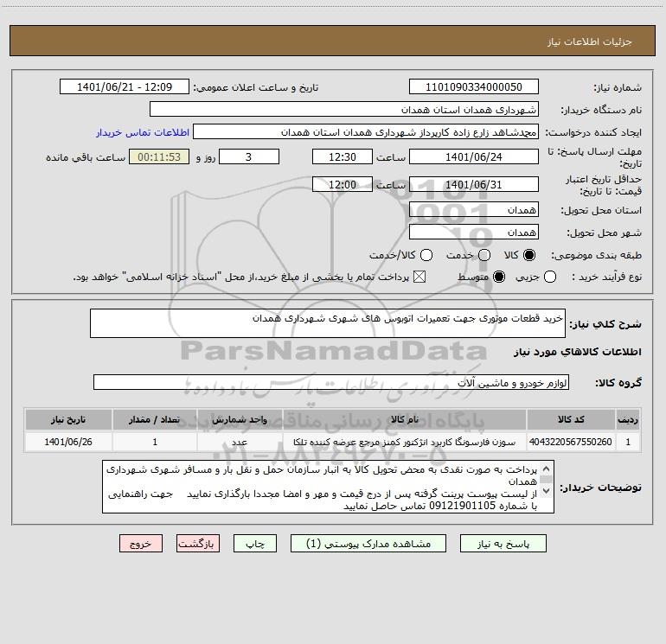Click the deadline time field 12:30
Screen dimensions: 666x644
tap(343, 156)
